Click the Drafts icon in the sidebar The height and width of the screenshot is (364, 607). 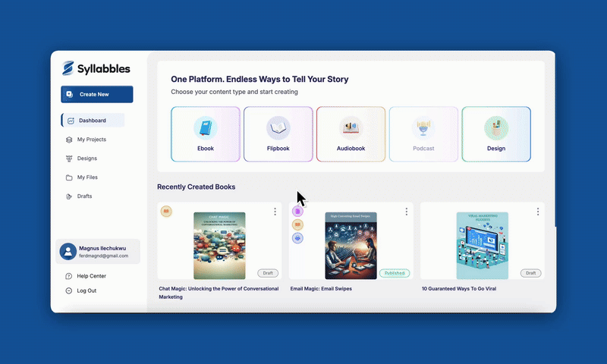[70, 196]
